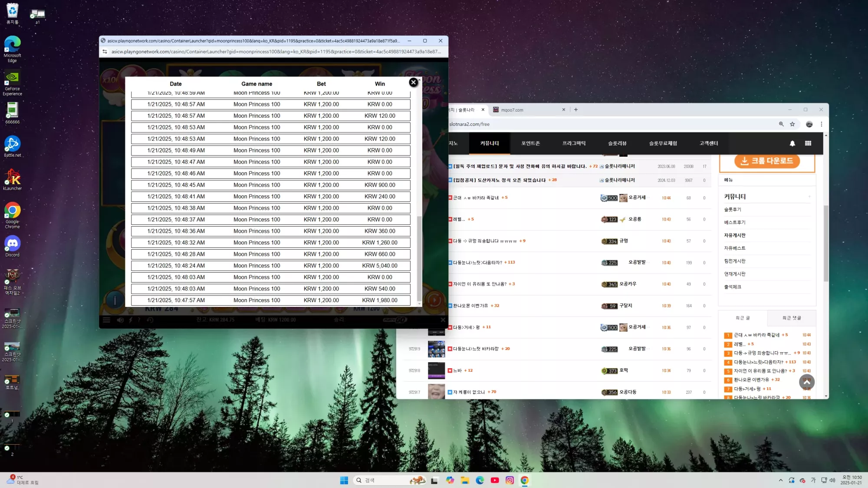Show hidden system tray icons
Image resolution: width=868 pixels, height=488 pixels.
[781, 480]
